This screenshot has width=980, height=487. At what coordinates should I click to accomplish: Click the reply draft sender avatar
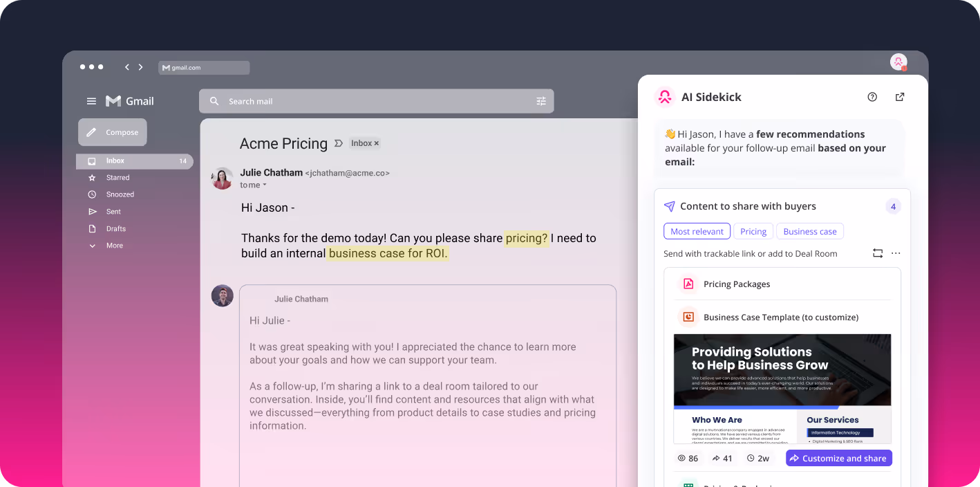click(222, 295)
